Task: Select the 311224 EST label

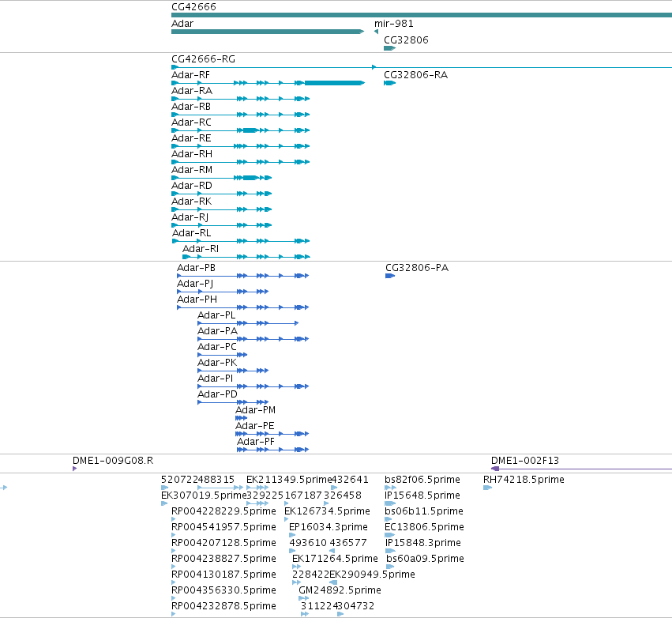Action: click(x=318, y=606)
